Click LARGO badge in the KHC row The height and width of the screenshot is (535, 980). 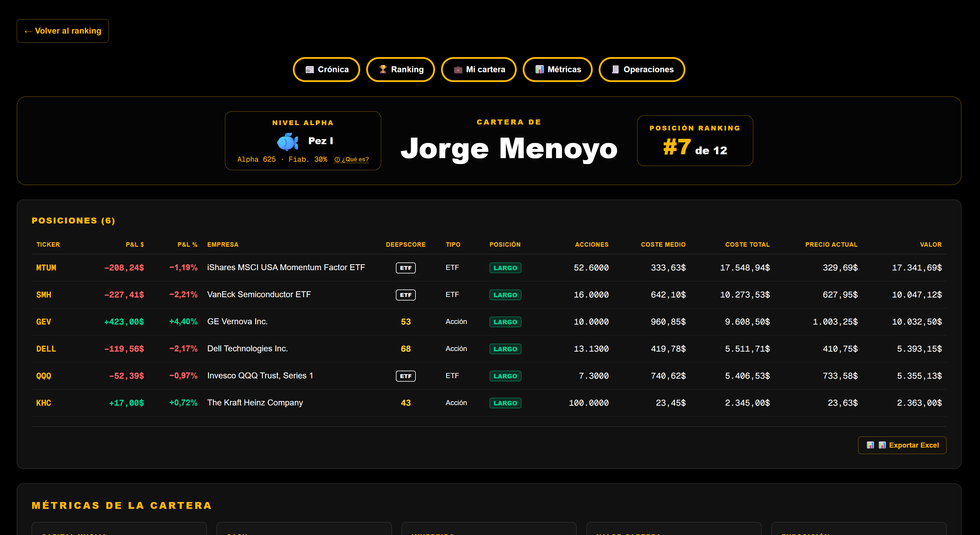(505, 403)
